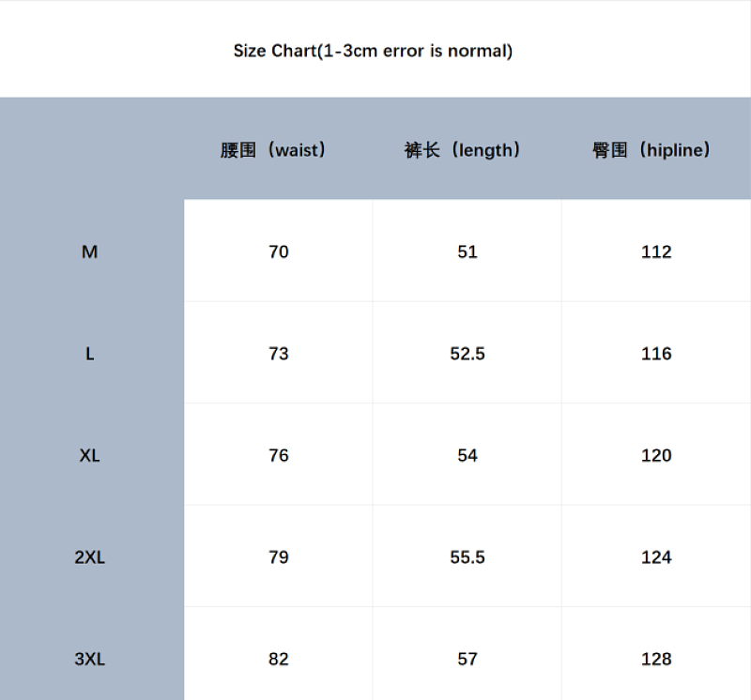Image resolution: width=751 pixels, height=700 pixels.
Task: Select waist value 79 cell
Action: (x=278, y=556)
